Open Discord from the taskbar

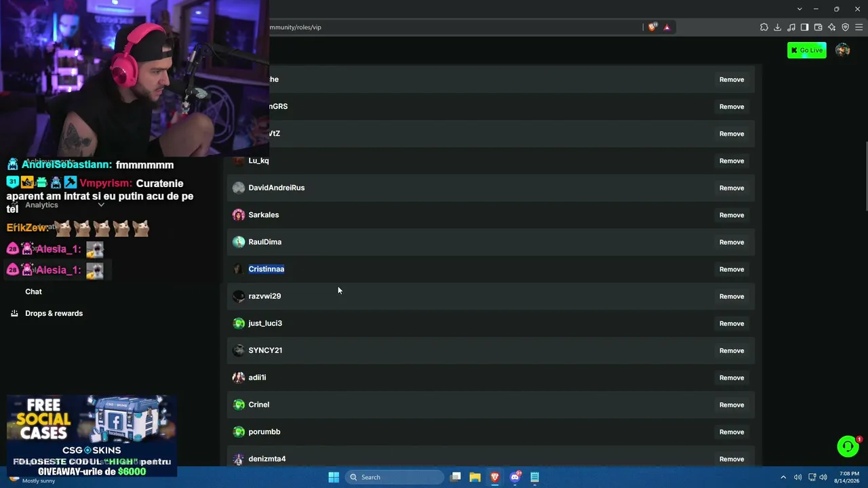(515, 477)
